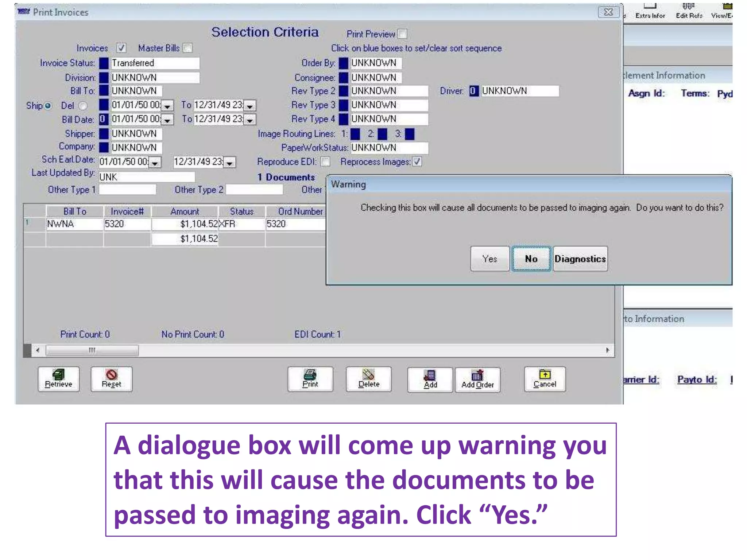Click the Last Updated By input field
The image size is (747, 560).
pyautogui.click(x=147, y=177)
